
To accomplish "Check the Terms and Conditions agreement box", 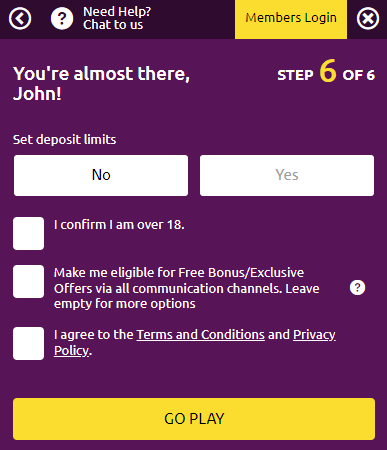I will (x=28, y=343).
